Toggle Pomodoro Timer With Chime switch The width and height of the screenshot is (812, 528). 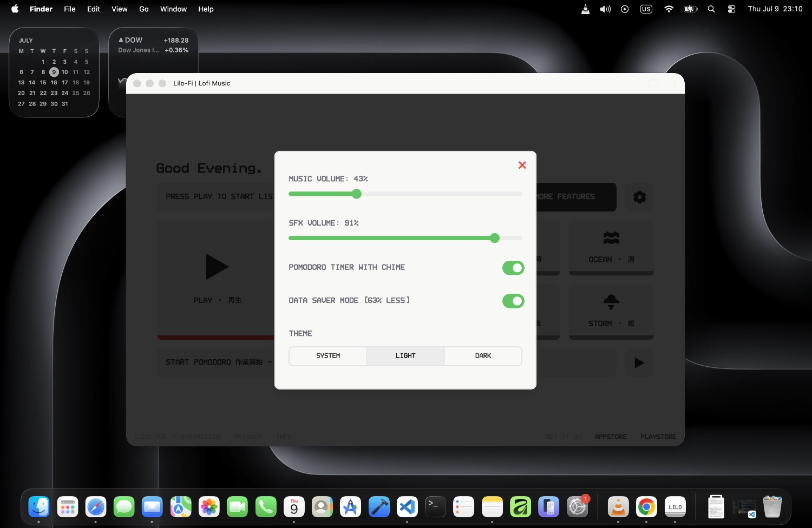[x=513, y=268]
